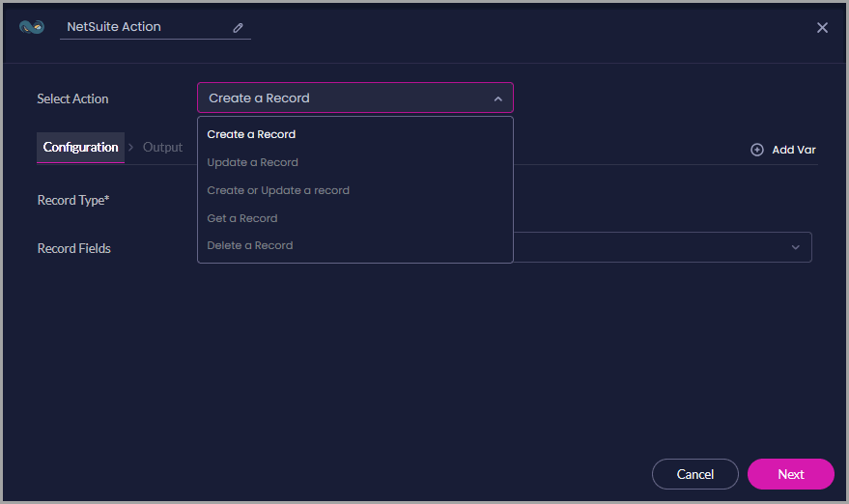Click the Next button
The width and height of the screenshot is (849, 504).
[x=790, y=474]
